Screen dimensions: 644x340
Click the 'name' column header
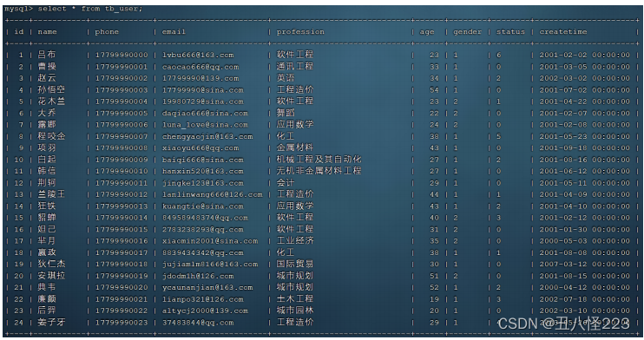pyautogui.click(x=47, y=31)
